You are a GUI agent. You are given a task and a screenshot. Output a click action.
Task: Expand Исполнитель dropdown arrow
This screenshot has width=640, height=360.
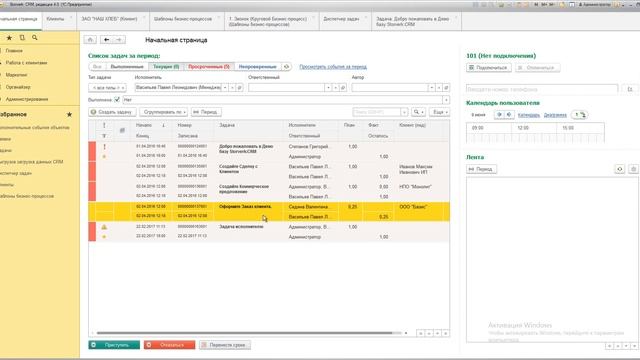tap(225, 88)
